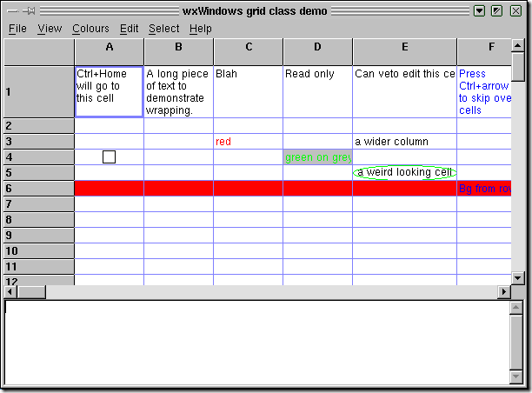Image resolution: width=532 pixels, height=393 pixels.
Task: Open the View menu
Action: click(x=50, y=29)
